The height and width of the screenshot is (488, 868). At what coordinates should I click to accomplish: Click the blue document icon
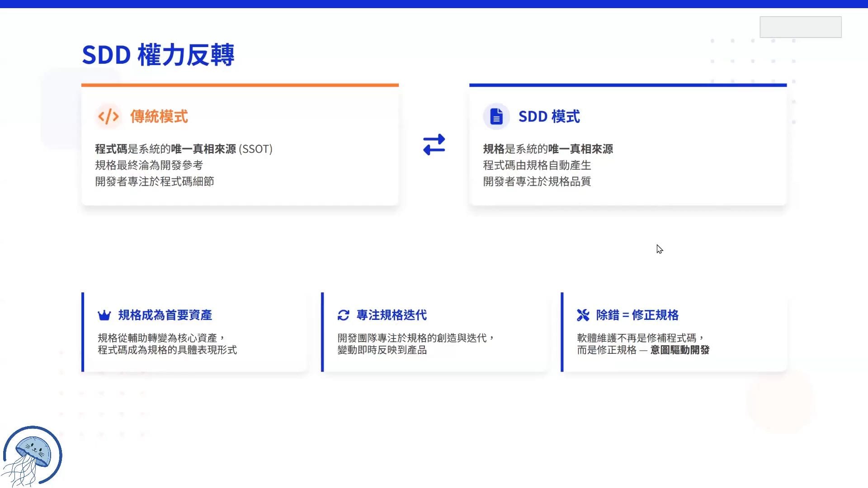coord(496,117)
